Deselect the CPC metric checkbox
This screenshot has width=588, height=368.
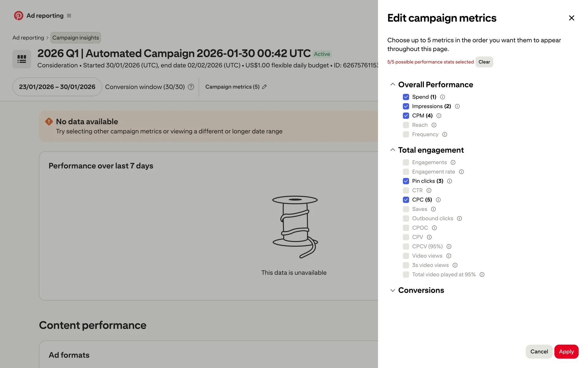click(406, 200)
